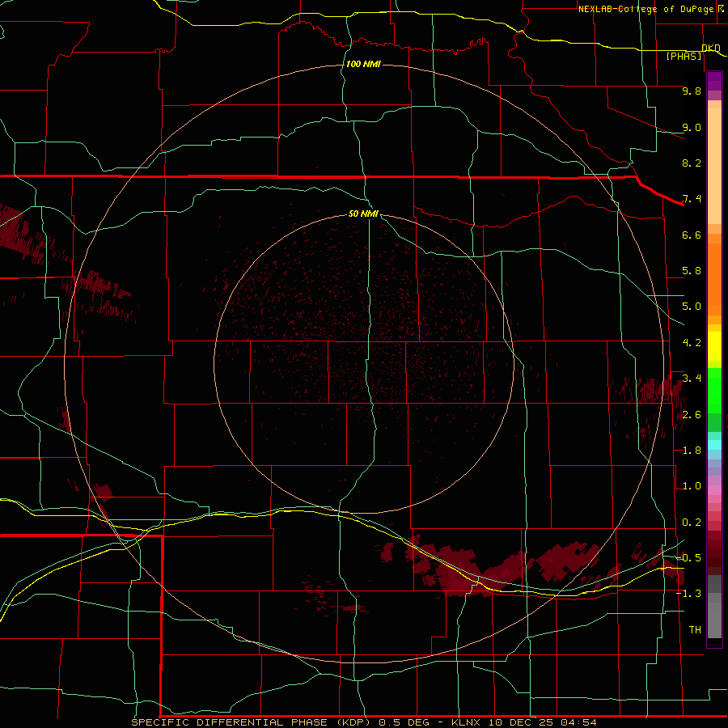Screen dimensions: 728x728
Task: Click the 4.2 scale value
Action: [692, 343]
